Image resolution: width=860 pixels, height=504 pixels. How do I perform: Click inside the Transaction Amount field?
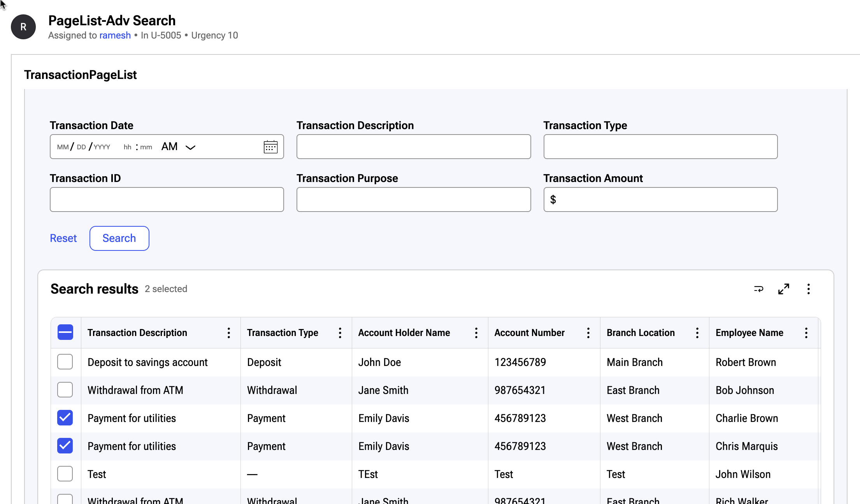tap(659, 199)
